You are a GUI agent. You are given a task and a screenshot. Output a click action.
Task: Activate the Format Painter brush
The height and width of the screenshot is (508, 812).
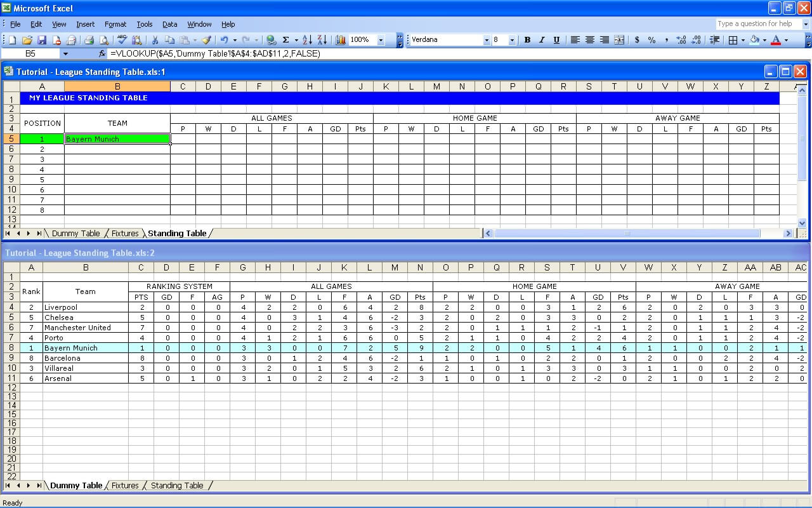206,40
